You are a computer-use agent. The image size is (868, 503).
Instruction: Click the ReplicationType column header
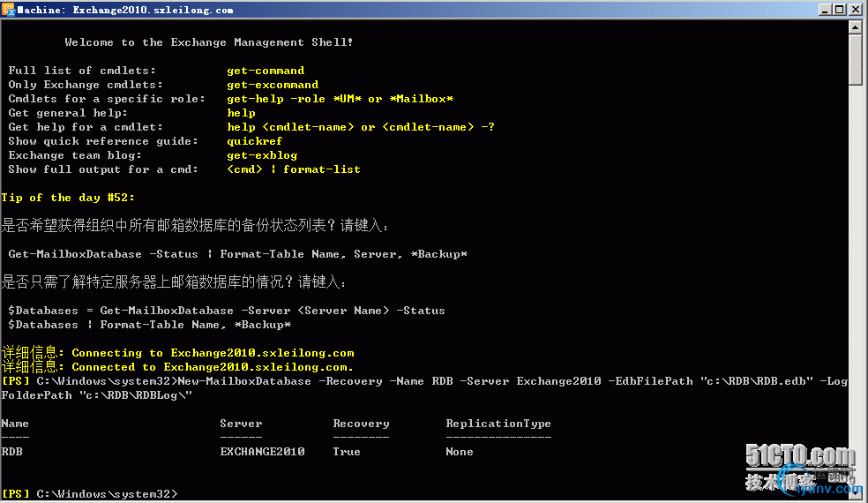coord(498,424)
